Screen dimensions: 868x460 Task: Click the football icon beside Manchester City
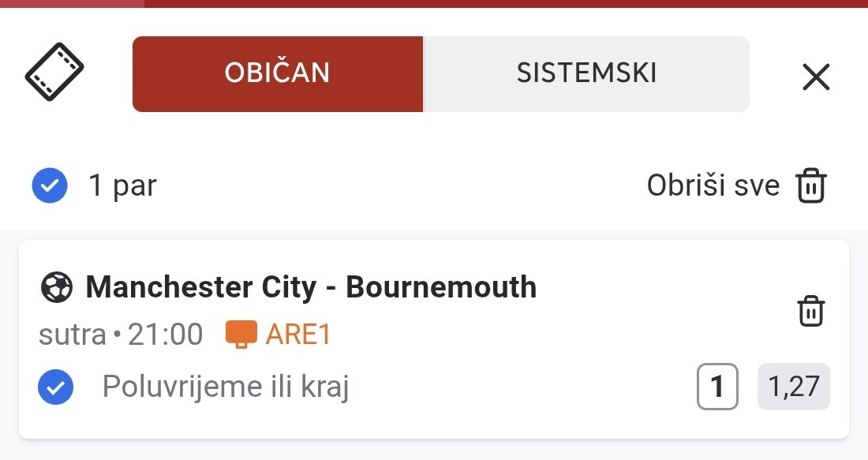pyautogui.click(x=57, y=287)
